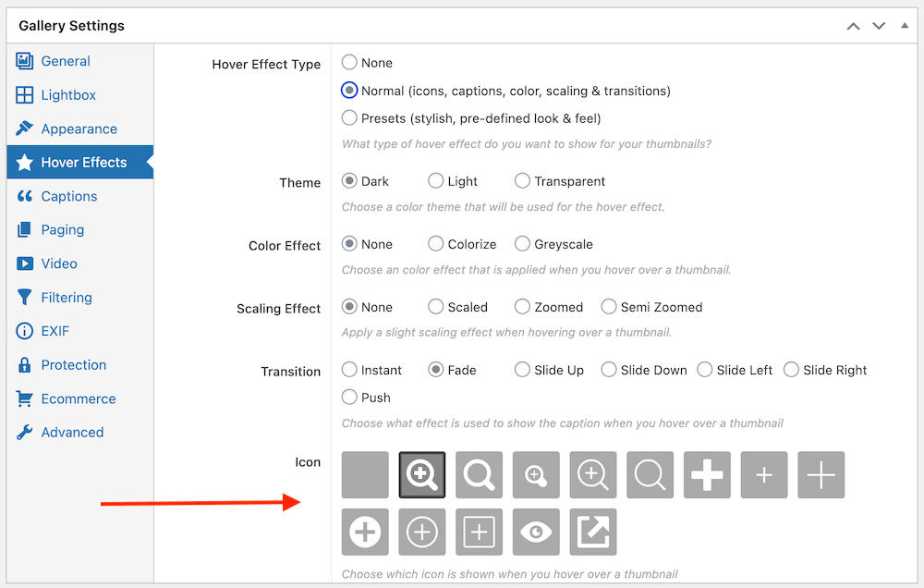The width and height of the screenshot is (924, 588).
Task: Pick the square-bordered plus hover icon
Action: click(x=479, y=532)
